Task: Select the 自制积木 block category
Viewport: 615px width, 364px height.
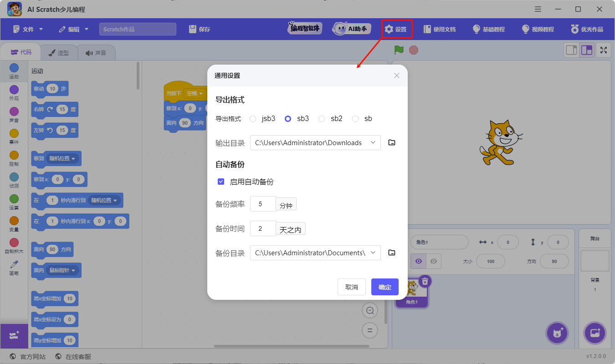Action: coord(14,246)
